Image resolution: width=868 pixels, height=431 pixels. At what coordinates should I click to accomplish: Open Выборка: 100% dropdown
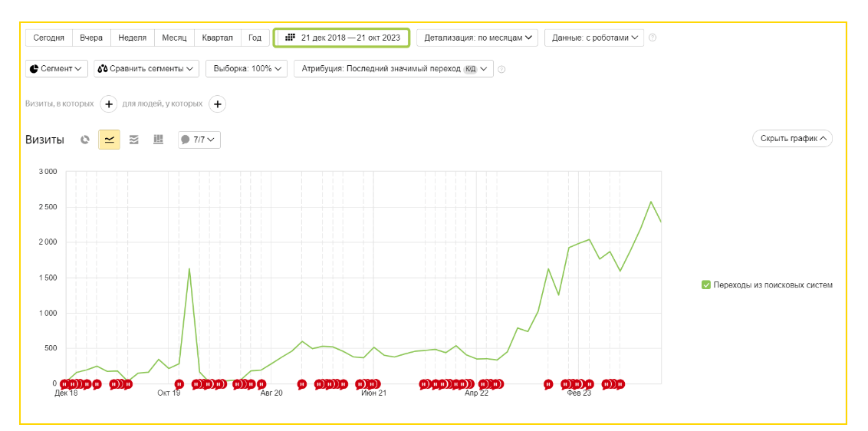point(246,69)
